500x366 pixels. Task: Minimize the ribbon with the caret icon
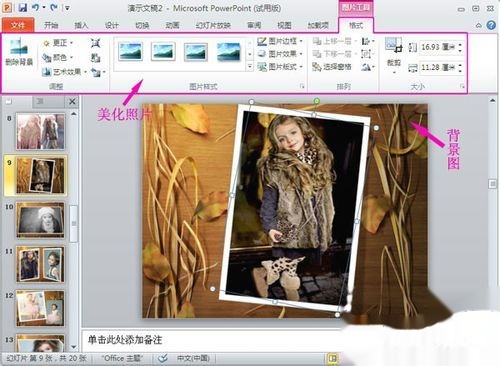479,25
